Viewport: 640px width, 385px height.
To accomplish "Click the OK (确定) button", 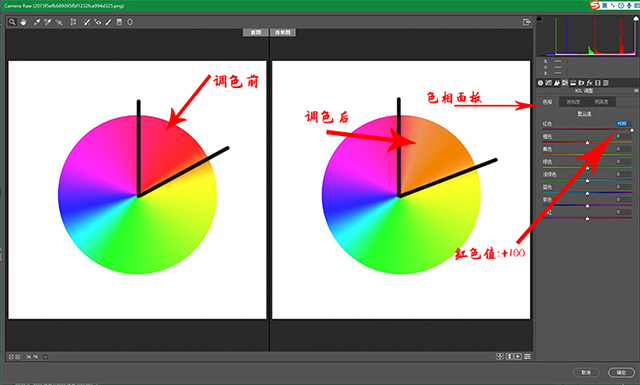I will coord(621,372).
